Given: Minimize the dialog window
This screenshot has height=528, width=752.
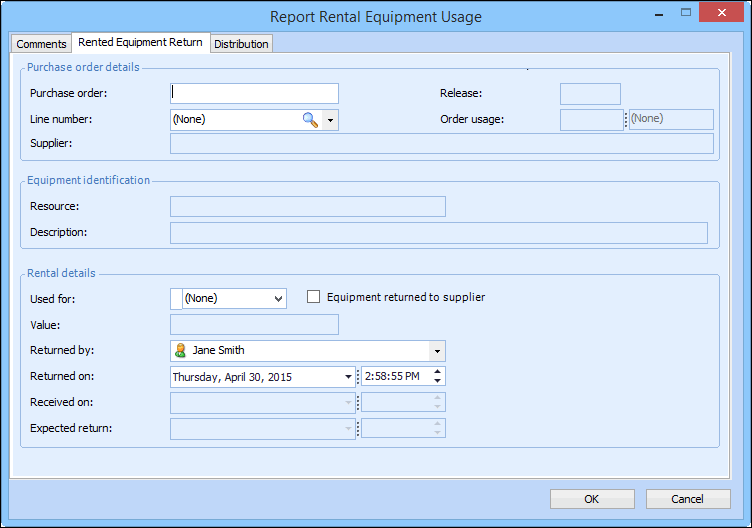Looking at the screenshot, I should coord(658,14).
